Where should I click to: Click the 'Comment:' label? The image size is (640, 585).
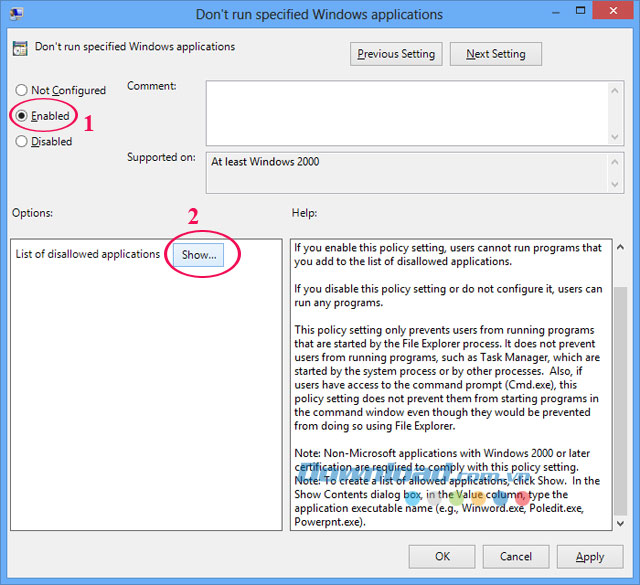[151, 86]
